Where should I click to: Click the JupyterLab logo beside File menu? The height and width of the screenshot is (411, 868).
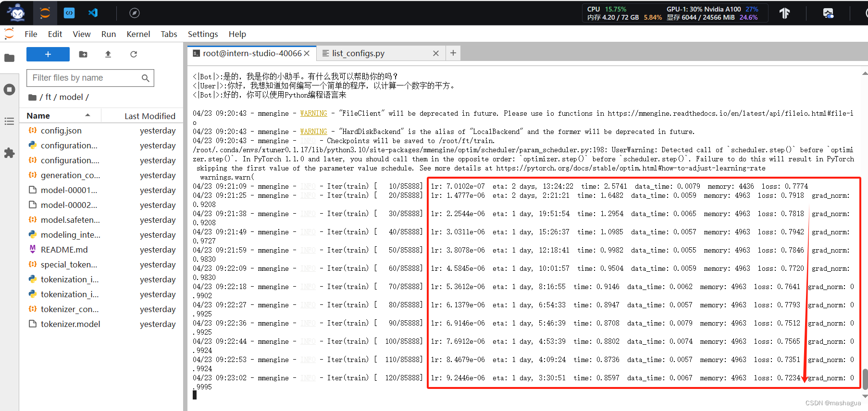[x=9, y=34]
